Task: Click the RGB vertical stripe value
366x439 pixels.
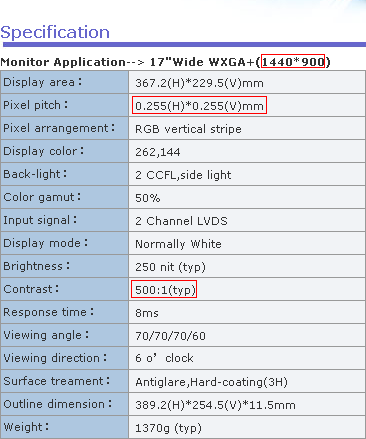Action: click(188, 129)
